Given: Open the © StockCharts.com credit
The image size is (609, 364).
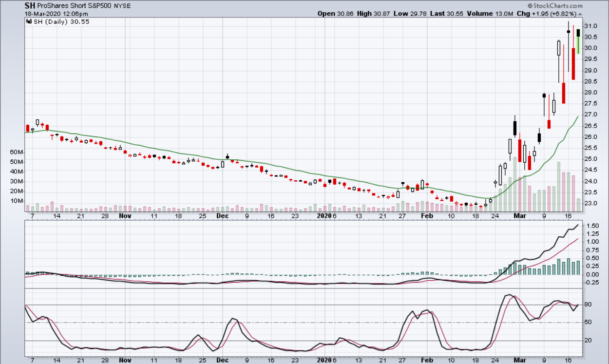Looking at the screenshot, I should tap(555, 5).
